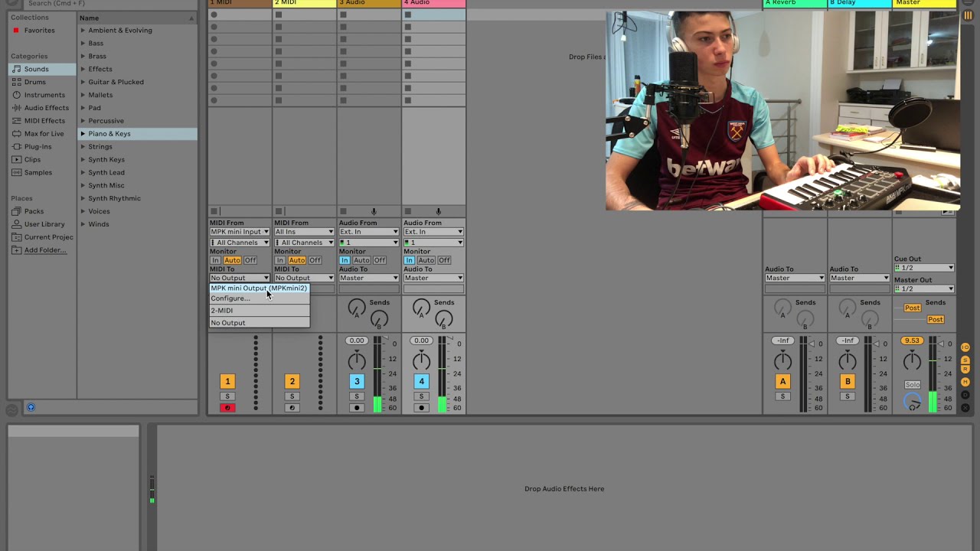980x551 pixels.
Task: Open the Cue Out dropdown
Action: point(924,268)
